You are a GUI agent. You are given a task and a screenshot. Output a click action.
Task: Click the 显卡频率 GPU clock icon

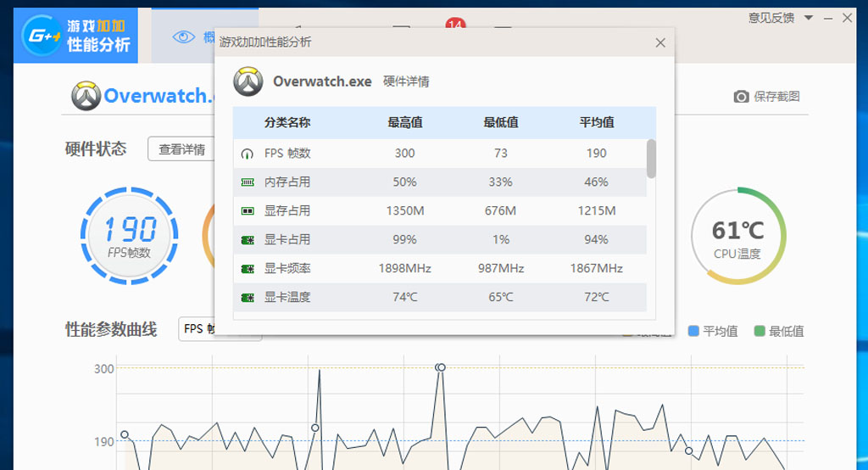pos(248,269)
